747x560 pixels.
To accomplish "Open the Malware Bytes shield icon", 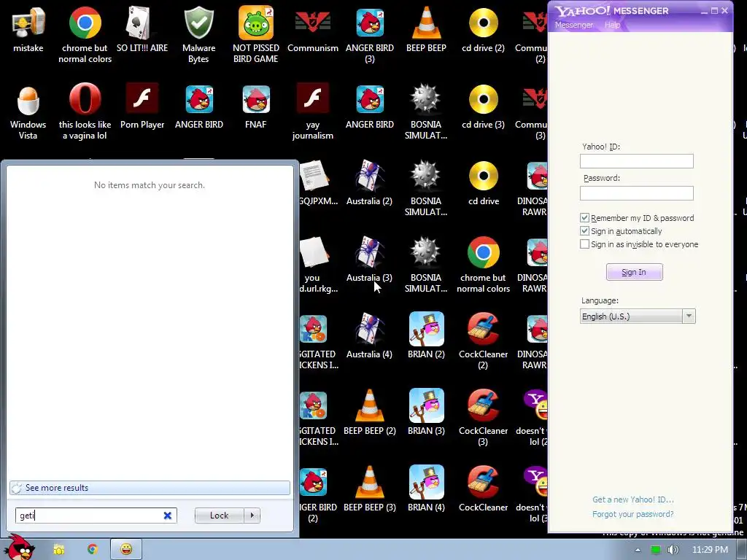I will (x=198, y=34).
